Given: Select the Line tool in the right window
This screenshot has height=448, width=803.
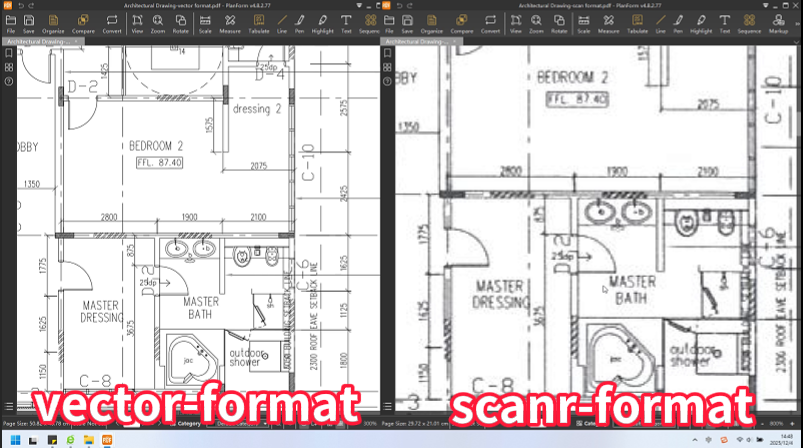Looking at the screenshot, I should [x=659, y=24].
